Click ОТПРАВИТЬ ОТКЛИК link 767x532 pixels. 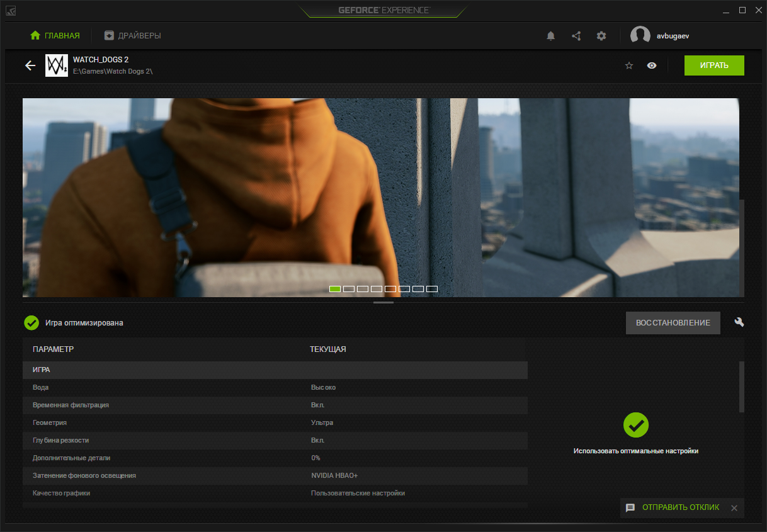coord(681,507)
